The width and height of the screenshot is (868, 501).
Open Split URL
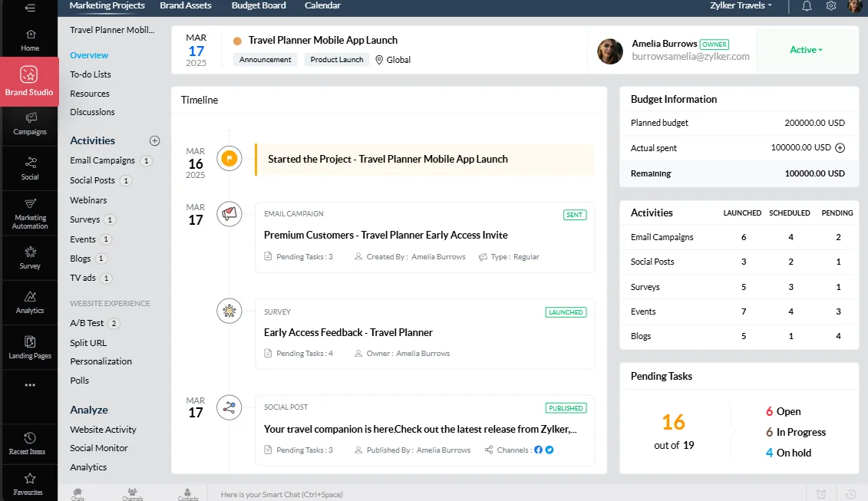click(88, 343)
